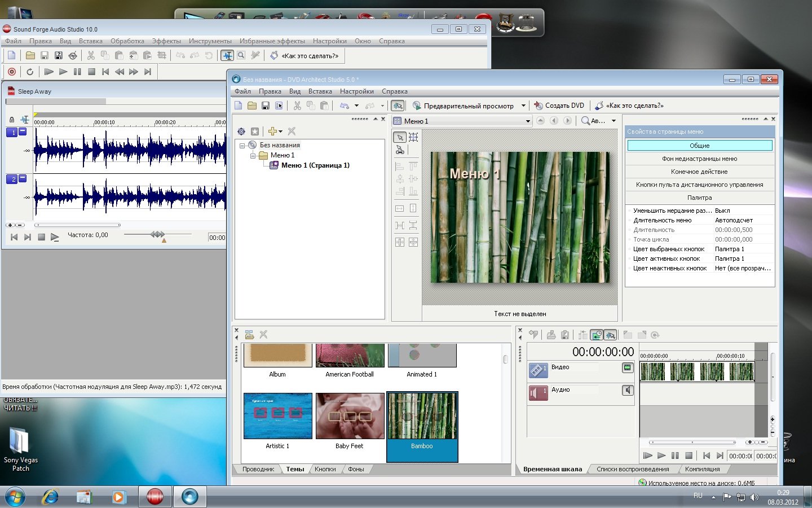
Task: Open Эффекты menu in Sound Forge
Action: click(x=166, y=41)
